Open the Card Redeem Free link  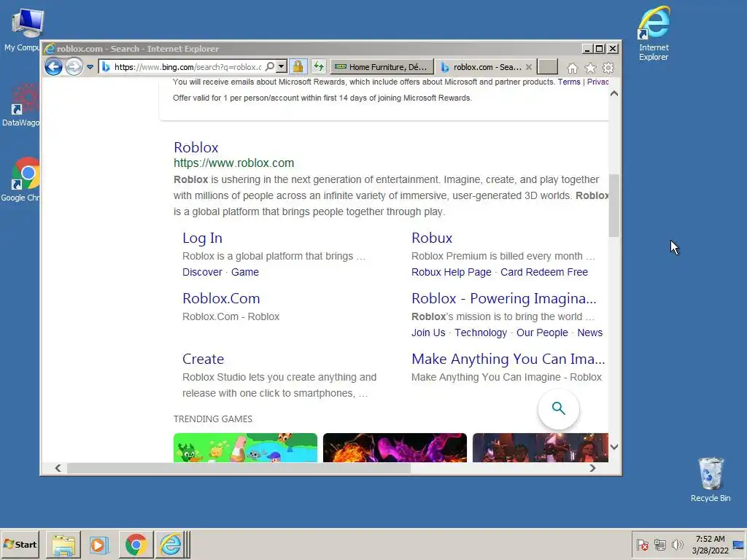[544, 272]
